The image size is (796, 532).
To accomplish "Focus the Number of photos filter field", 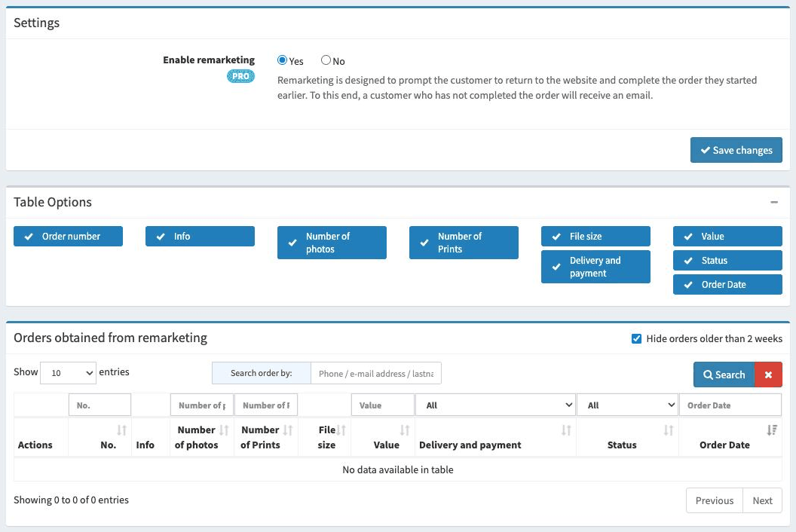I will [202, 405].
